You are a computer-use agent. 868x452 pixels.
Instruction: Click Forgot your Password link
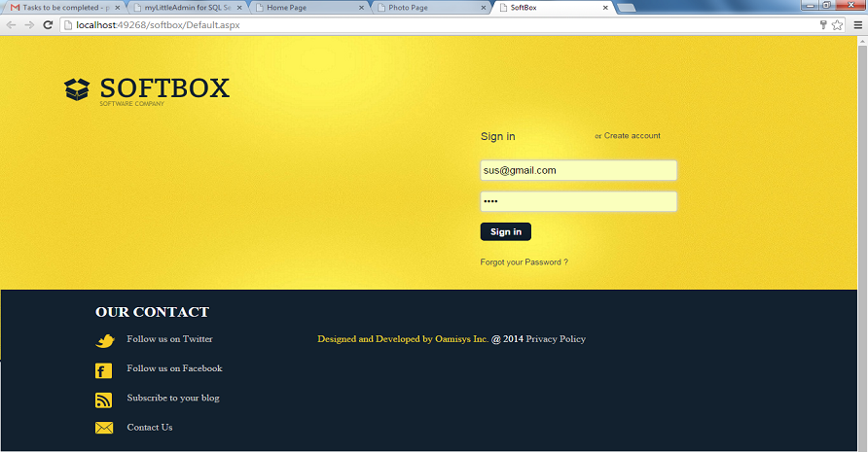click(x=524, y=262)
